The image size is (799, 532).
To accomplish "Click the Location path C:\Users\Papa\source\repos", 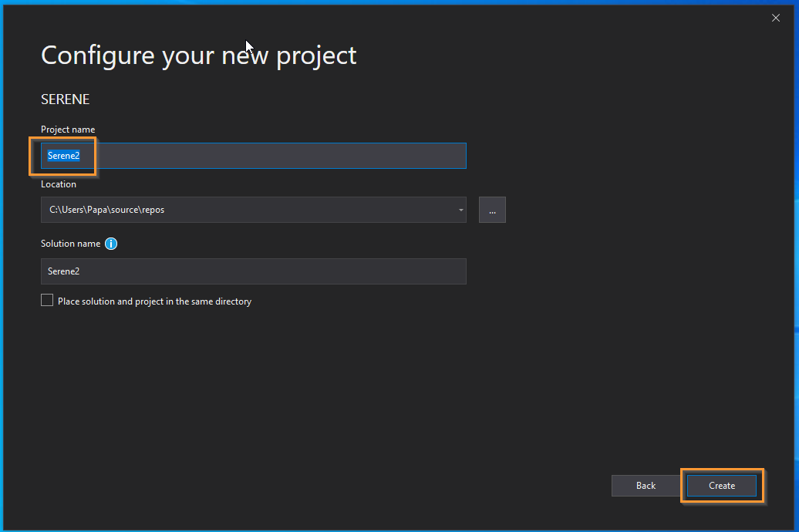I will [x=107, y=210].
